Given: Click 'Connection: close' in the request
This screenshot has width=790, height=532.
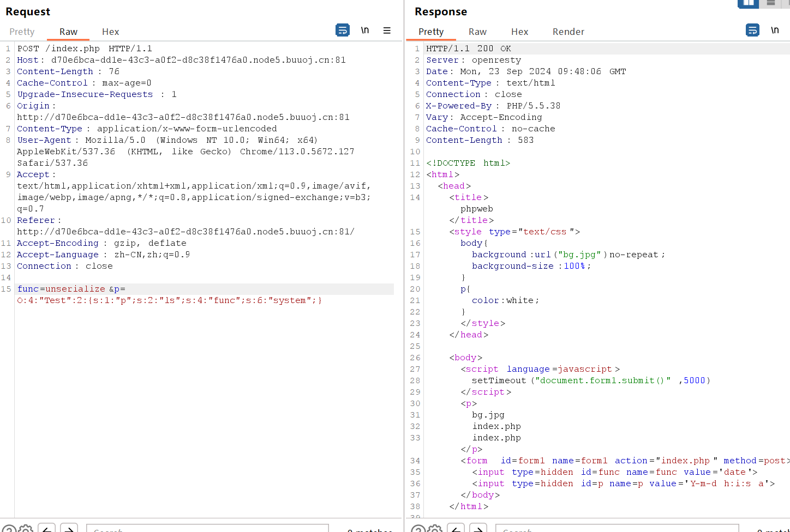Looking at the screenshot, I should pyautogui.click(x=65, y=266).
